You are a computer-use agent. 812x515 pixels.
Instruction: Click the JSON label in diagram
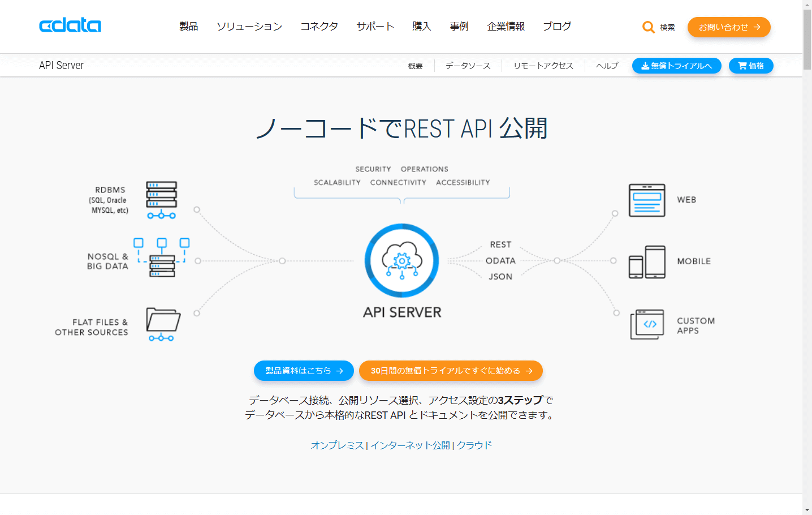coord(500,277)
